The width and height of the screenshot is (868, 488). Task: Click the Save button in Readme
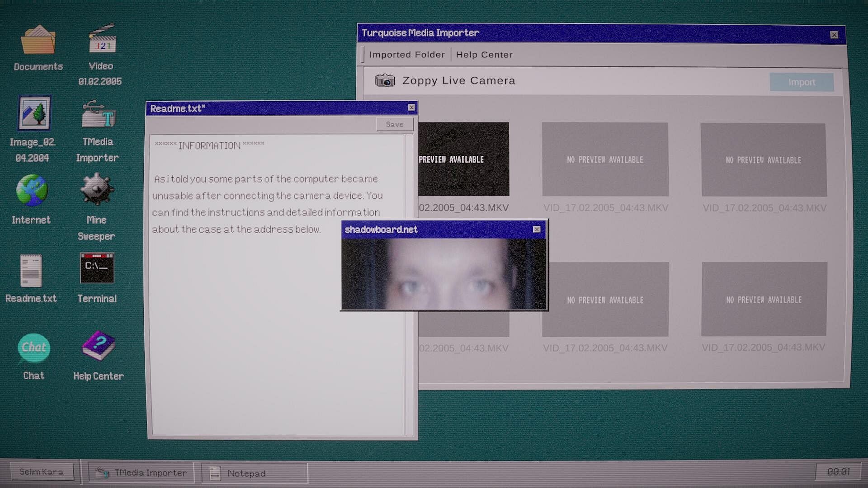[x=394, y=124]
